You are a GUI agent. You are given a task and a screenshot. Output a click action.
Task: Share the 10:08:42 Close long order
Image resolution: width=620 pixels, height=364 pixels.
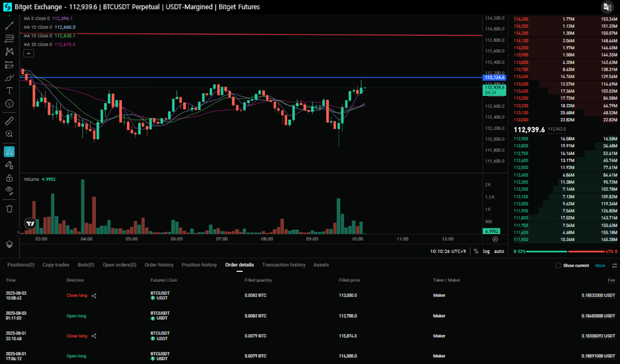point(94,296)
